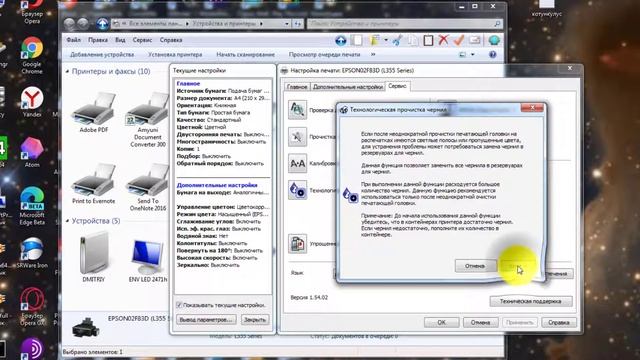The height and width of the screenshot is (360, 640).
Task: Click the ink flush icon in Сервис tab
Action: [297, 190]
